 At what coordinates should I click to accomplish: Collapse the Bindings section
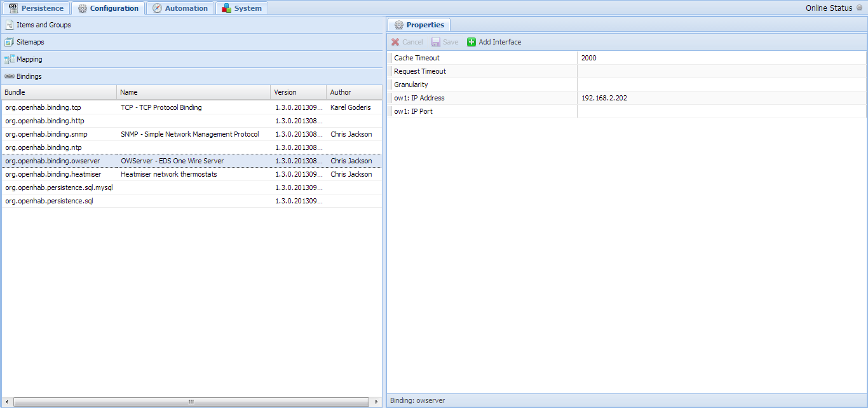tap(191, 76)
